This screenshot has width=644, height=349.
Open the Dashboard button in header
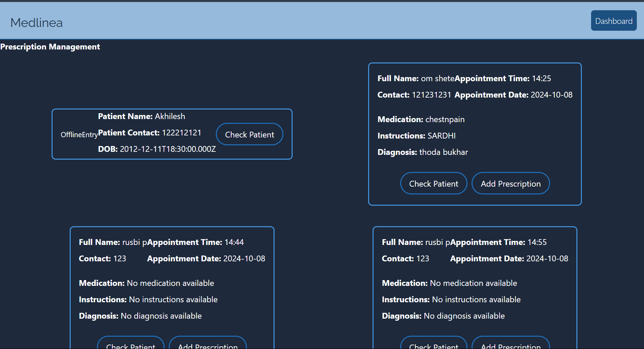pos(614,21)
